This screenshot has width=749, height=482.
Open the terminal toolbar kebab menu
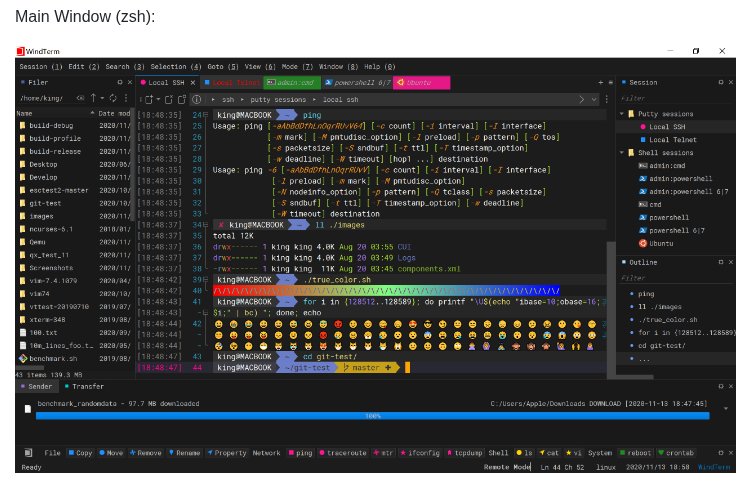[x=607, y=99]
